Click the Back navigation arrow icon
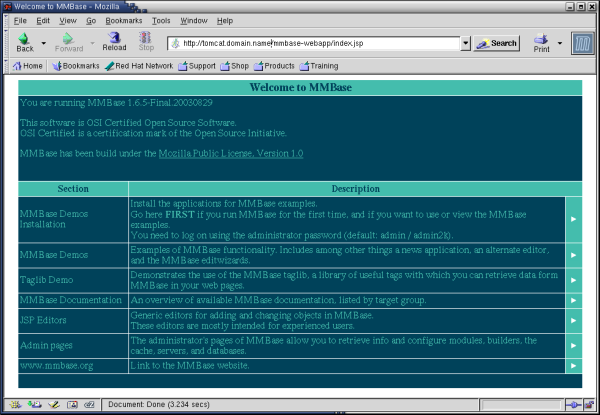This screenshot has height=415, width=600. 23,40
